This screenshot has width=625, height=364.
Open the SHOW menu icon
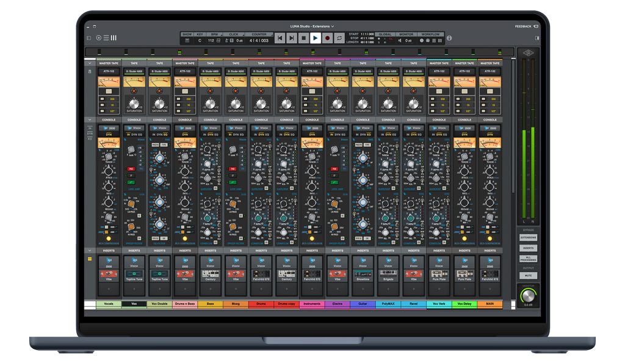click(x=187, y=41)
